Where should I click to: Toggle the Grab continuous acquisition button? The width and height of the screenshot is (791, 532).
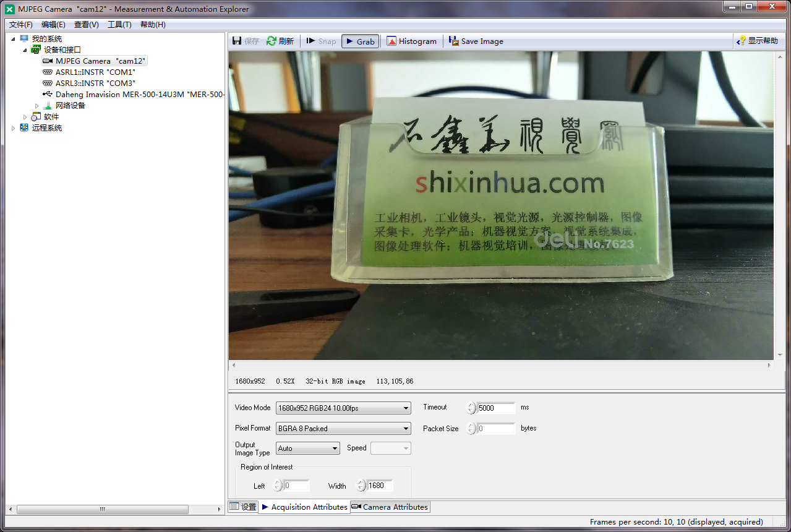pos(360,41)
